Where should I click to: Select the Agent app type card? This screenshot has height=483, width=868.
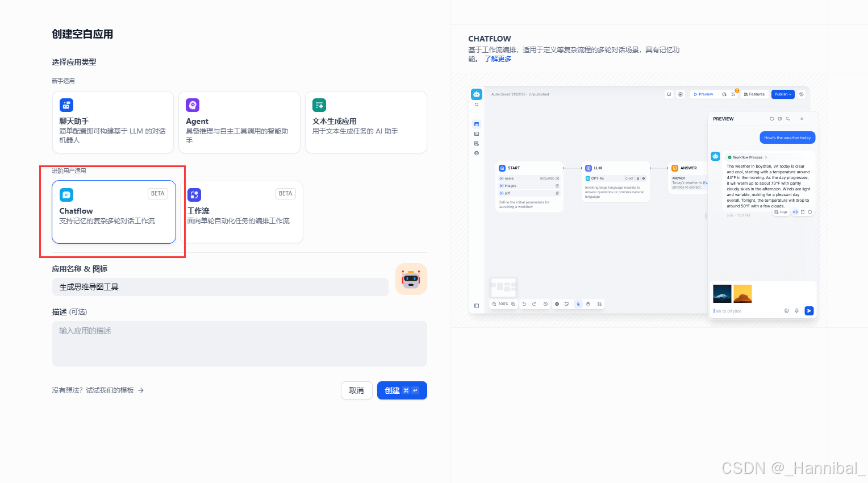pos(239,122)
